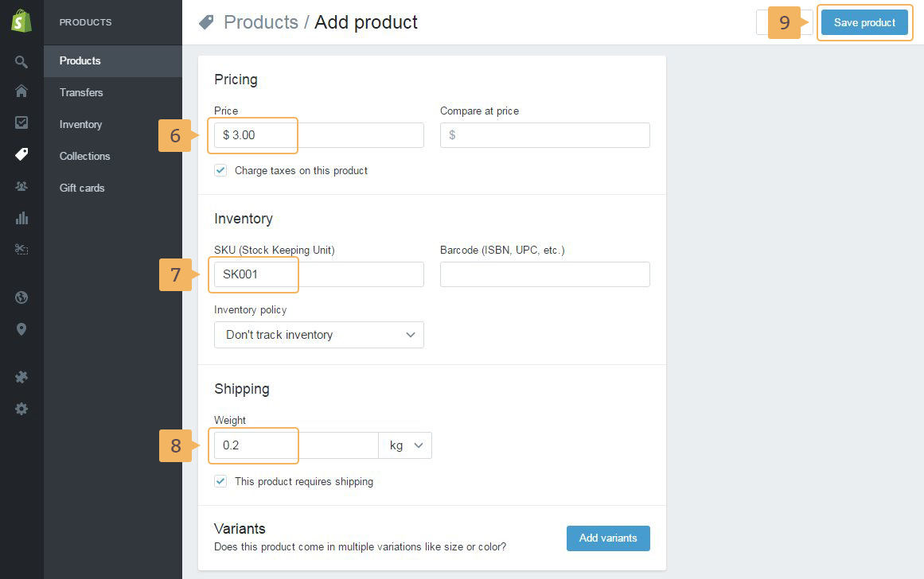Click the Save product button

tap(864, 22)
